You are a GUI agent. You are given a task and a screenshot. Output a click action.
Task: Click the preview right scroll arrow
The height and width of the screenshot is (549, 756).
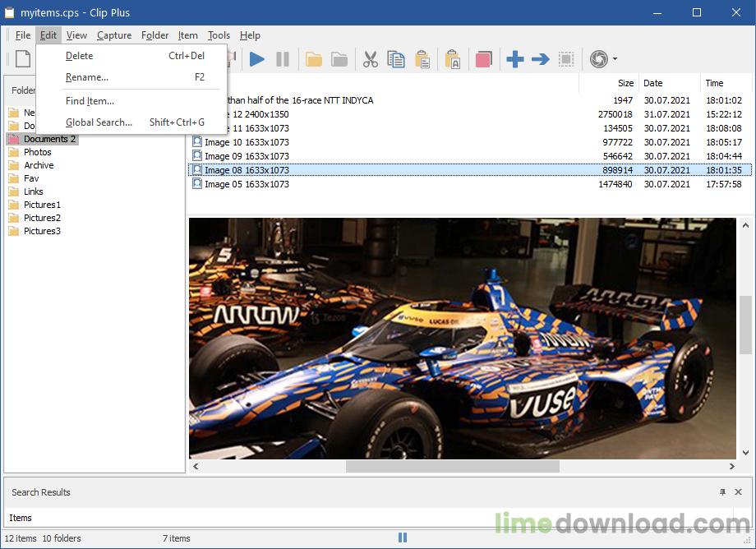click(x=732, y=467)
